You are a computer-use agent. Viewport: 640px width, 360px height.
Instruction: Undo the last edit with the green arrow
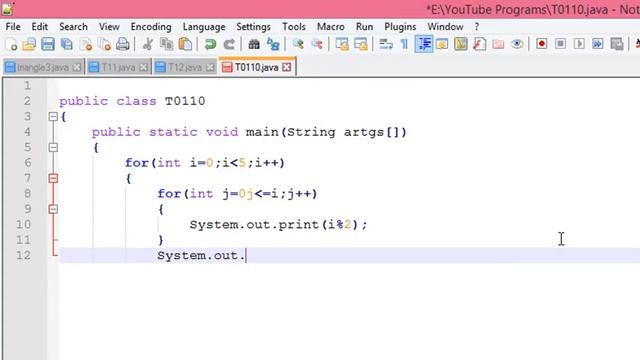pos(210,44)
